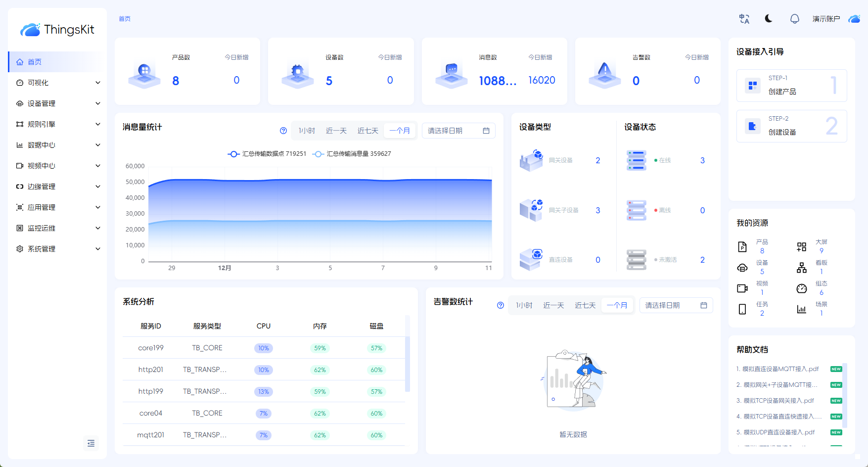Click the ThingsKit logo

[57, 30]
